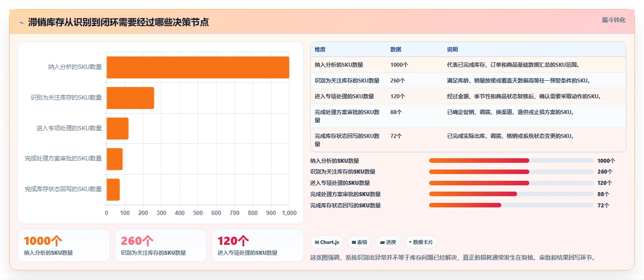Click description starting 经过金额、季节性
The width and height of the screenshot is (644, 280).
[524, 96]
